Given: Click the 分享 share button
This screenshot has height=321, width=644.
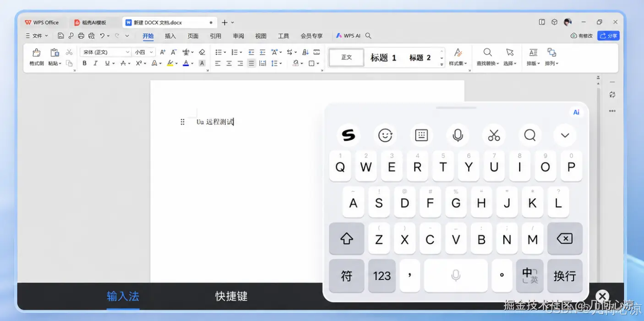Looking at the screenshot, I should pyautogui.click(x=608, y=36).
